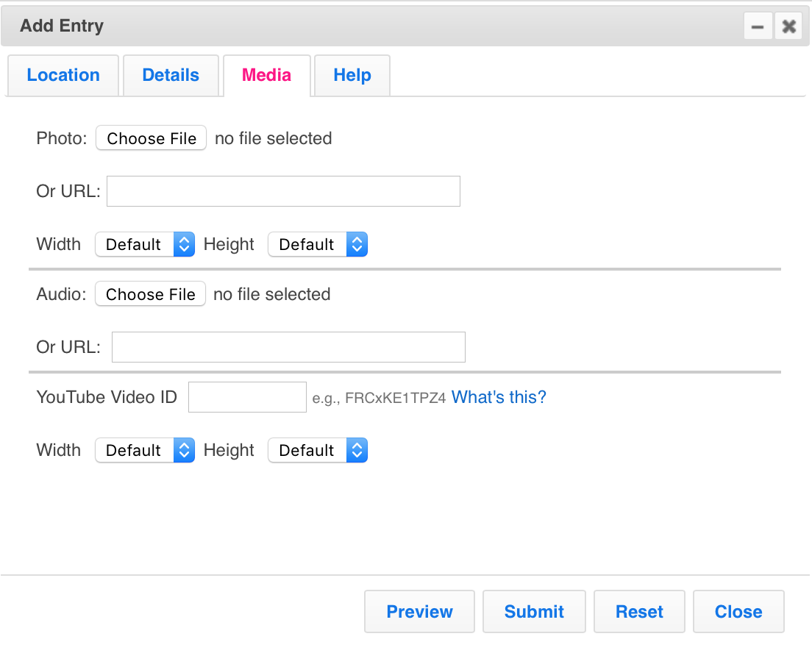
Task: Choose a file for Audio
Action: (x=151, y=294)
